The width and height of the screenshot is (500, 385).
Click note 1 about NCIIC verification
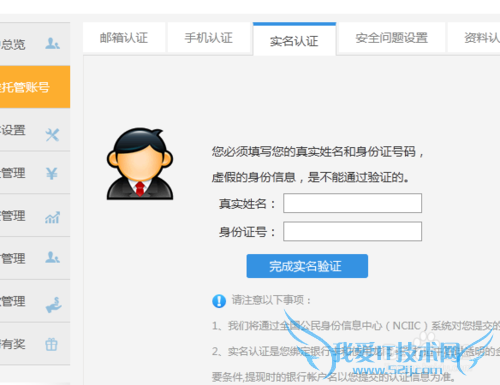[356, 326]
